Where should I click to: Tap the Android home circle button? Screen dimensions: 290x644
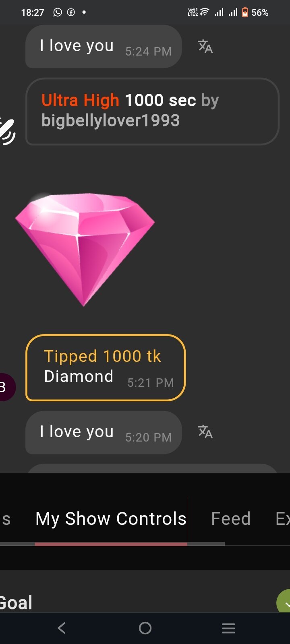(145, 628)
